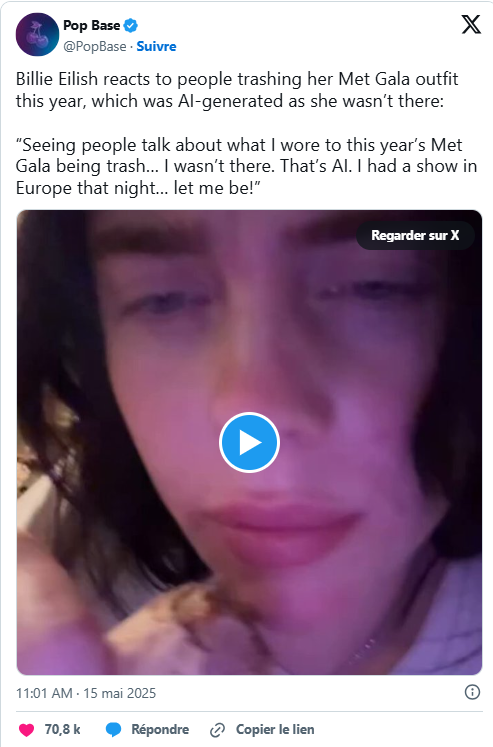The image size is (493, 747).
Task: Click the info circle icon
Action: 472,692
